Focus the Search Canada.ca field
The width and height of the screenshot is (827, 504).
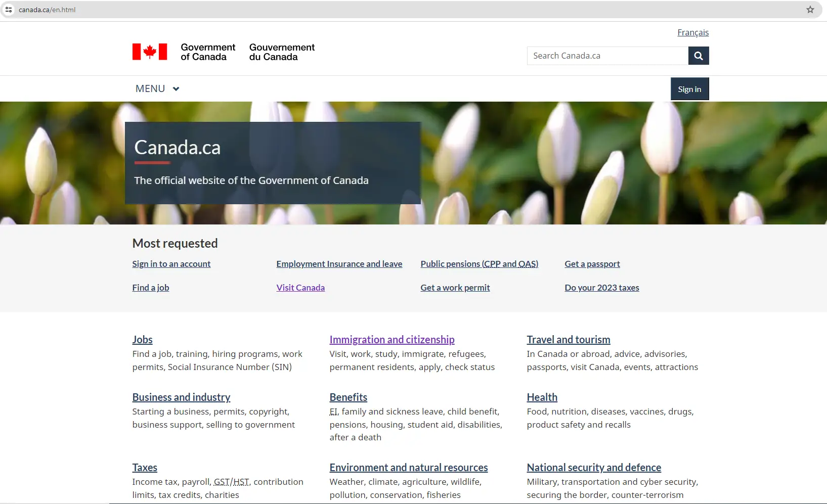607,56
